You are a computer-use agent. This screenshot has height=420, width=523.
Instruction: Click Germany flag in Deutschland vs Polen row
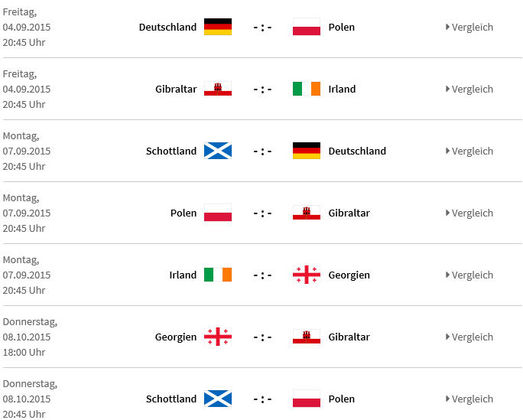tap(218, 27)
